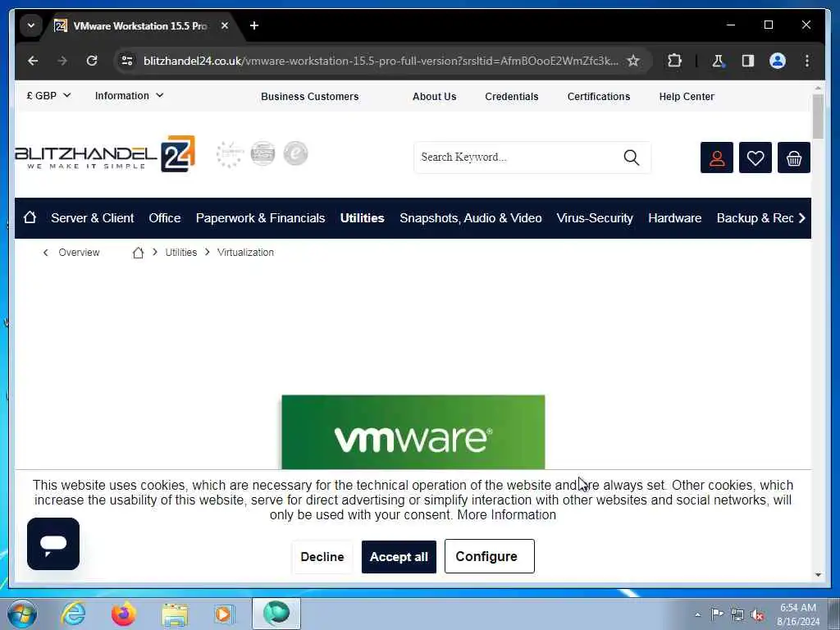Open the wishlist heart icon
This screenshot has width=840, height=630.
(x=756, y=157)
